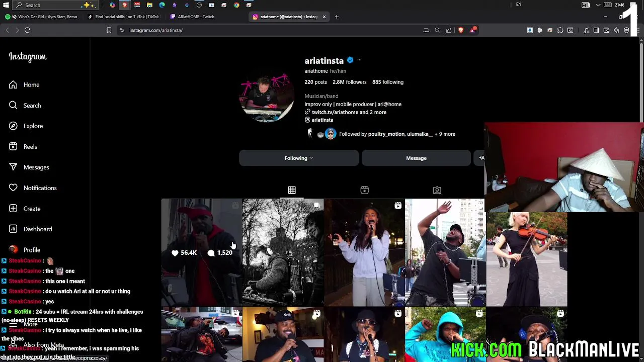Open post of man in green hoodie

(x=445, y=334)
